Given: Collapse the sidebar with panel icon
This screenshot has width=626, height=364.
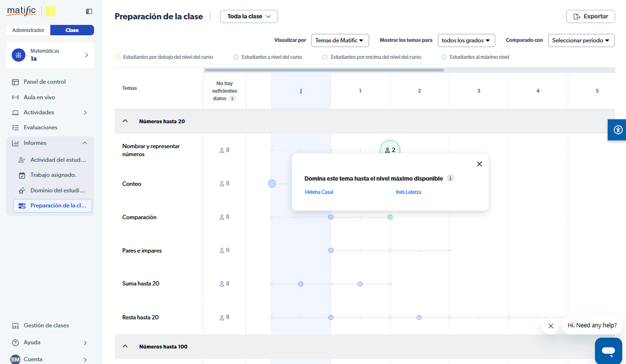Looking at the screenshot, I should coord(89,11).
